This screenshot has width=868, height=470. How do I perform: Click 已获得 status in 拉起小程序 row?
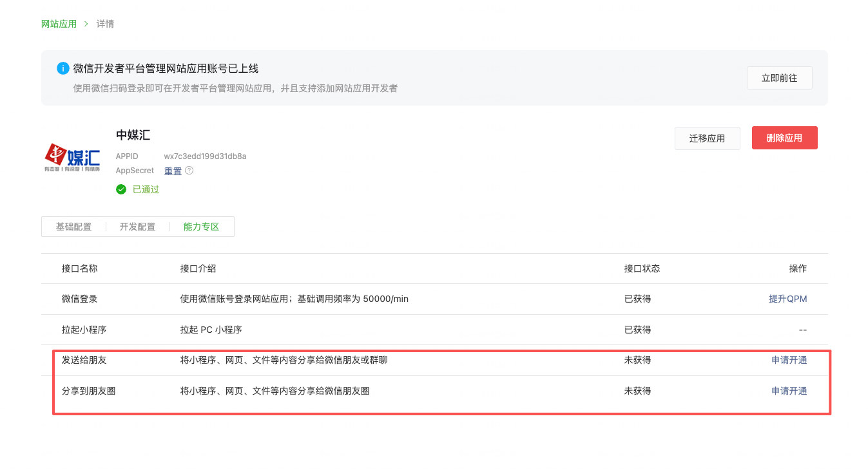tap(637, 330)
